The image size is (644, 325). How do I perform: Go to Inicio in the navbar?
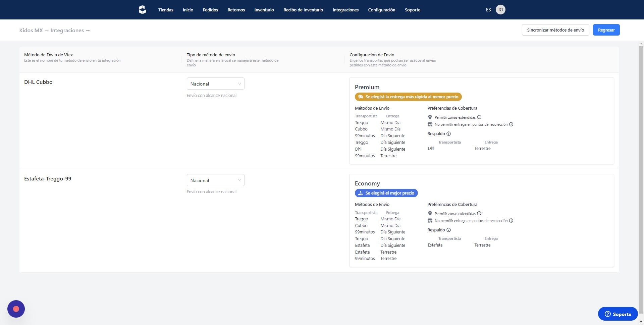[188, 10]
